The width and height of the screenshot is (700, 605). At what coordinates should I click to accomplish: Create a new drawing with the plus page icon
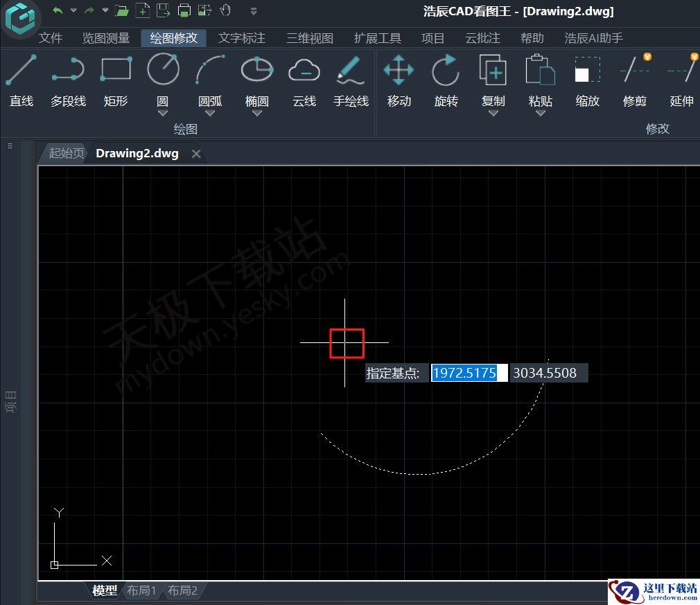pos(142,10)
